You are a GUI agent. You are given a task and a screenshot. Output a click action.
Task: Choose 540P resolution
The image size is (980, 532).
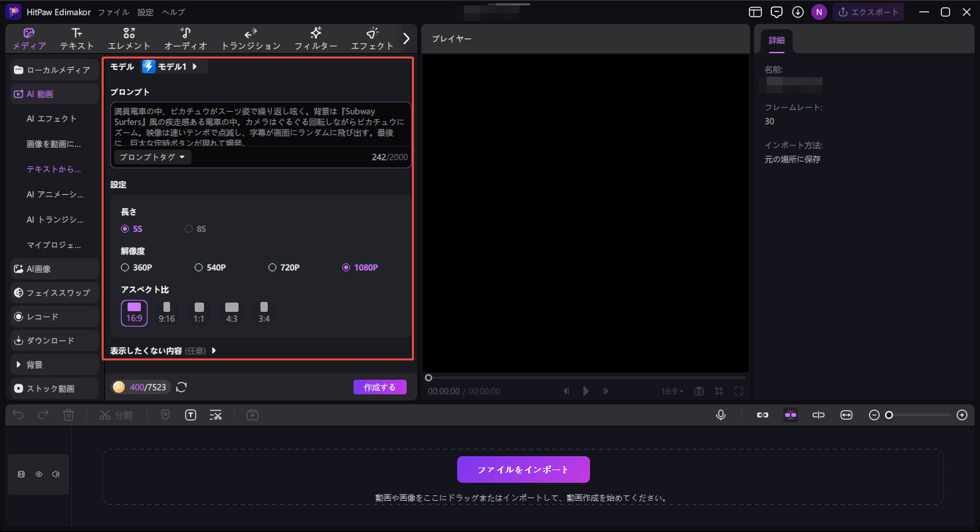(211, 267)
